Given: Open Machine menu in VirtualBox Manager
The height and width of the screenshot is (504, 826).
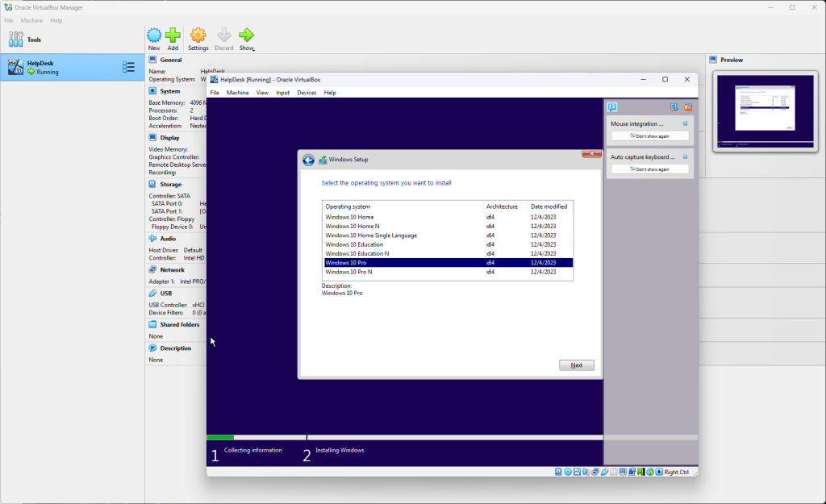Looking at the screenshot, I should point(32,20).
